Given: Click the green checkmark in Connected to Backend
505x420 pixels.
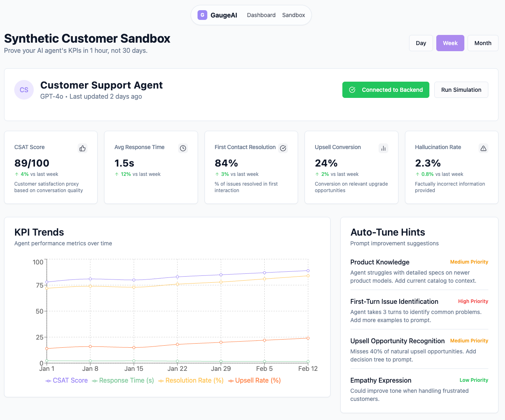Looking at the screenshot, I should [352, 90].
